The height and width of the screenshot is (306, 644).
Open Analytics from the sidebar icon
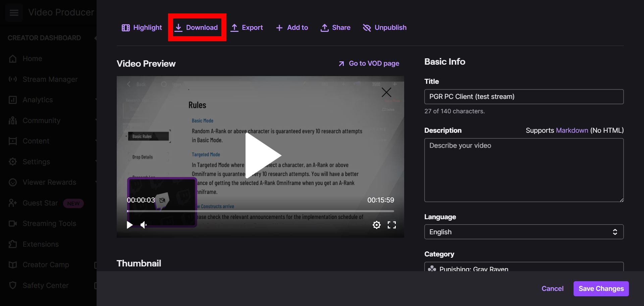click(x=13, y=100)
